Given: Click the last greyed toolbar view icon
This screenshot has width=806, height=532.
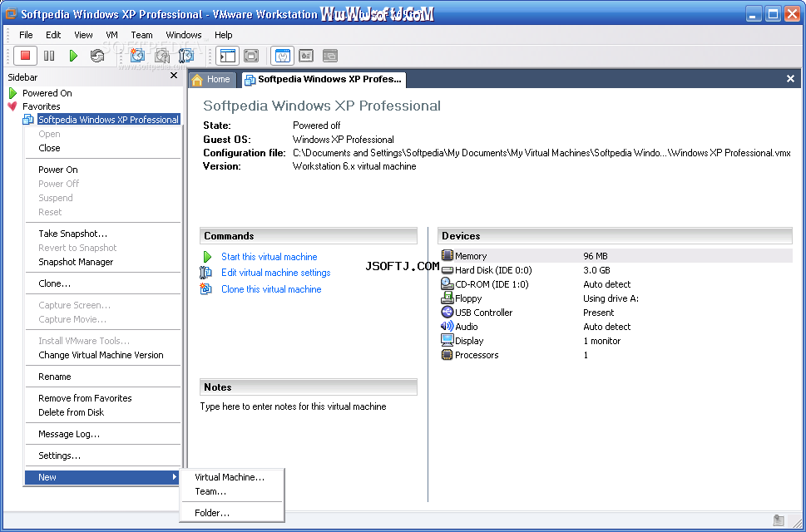Looking at the screenshot, I should click(330, 56).
